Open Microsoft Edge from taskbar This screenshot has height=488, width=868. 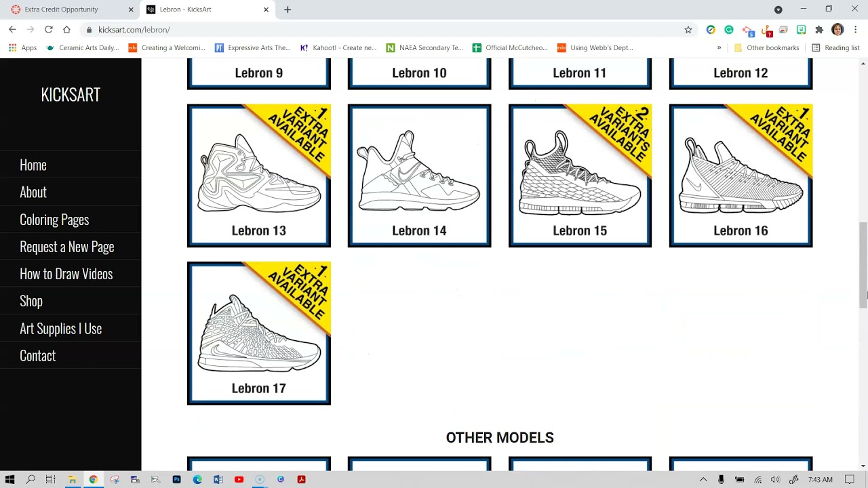click(x=197, y=479)
